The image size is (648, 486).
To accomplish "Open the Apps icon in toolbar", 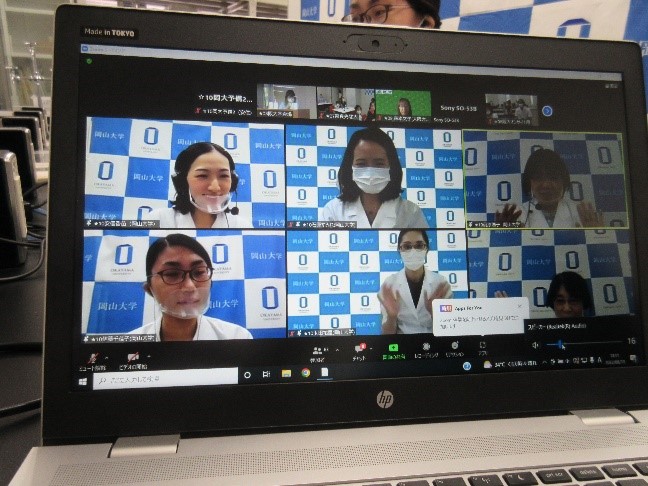I will click(482, 345).
